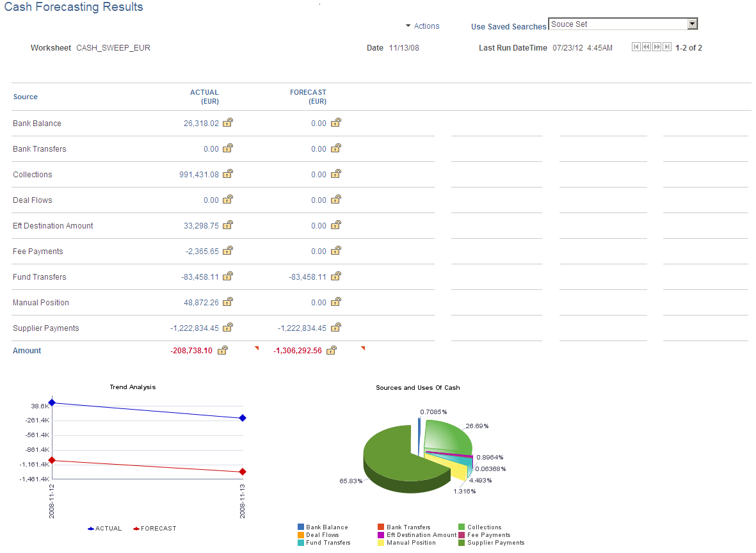This screenshot has height=553, width=756.
Task: Sort rows by the Source column header
Action: click(x=25, y=97)
